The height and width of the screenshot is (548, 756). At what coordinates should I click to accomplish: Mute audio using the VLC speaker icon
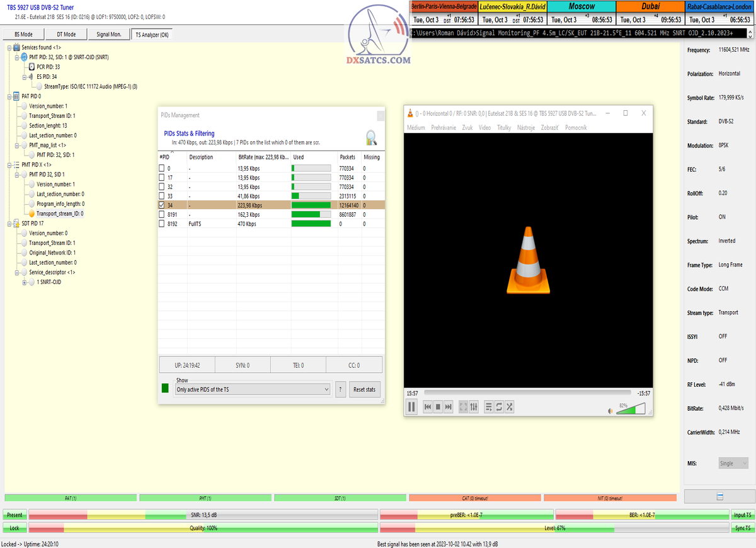610,411
